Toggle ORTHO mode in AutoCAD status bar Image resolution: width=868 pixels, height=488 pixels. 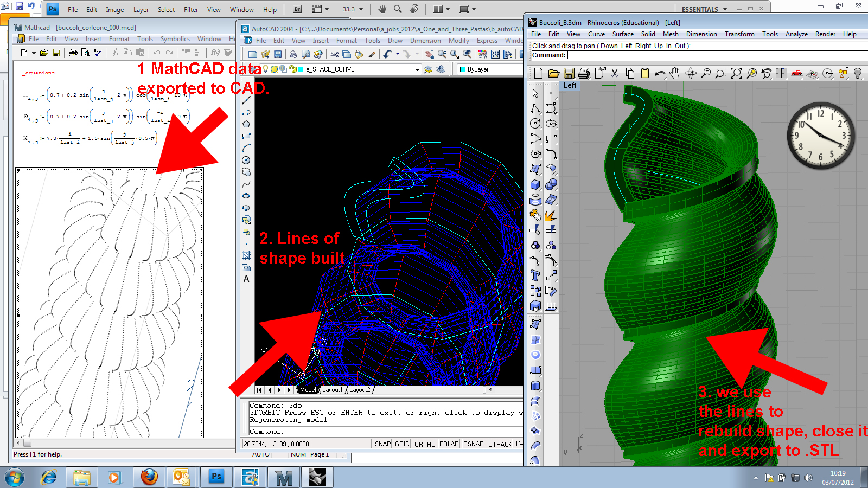[x=425, y=444]
